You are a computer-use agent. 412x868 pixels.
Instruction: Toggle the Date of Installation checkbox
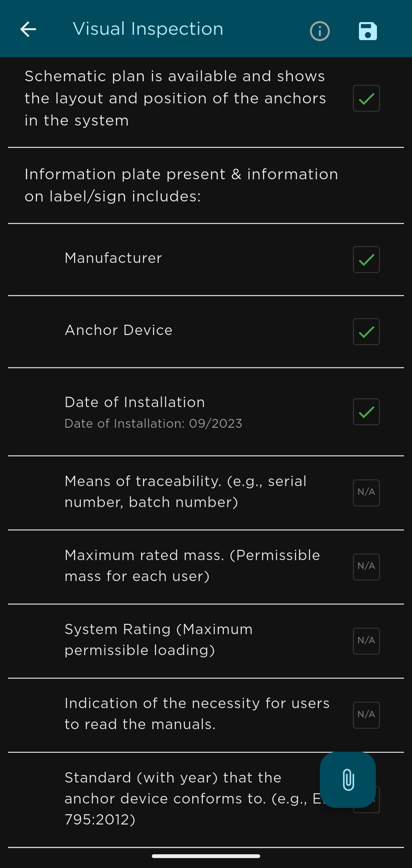pos(366,412)
